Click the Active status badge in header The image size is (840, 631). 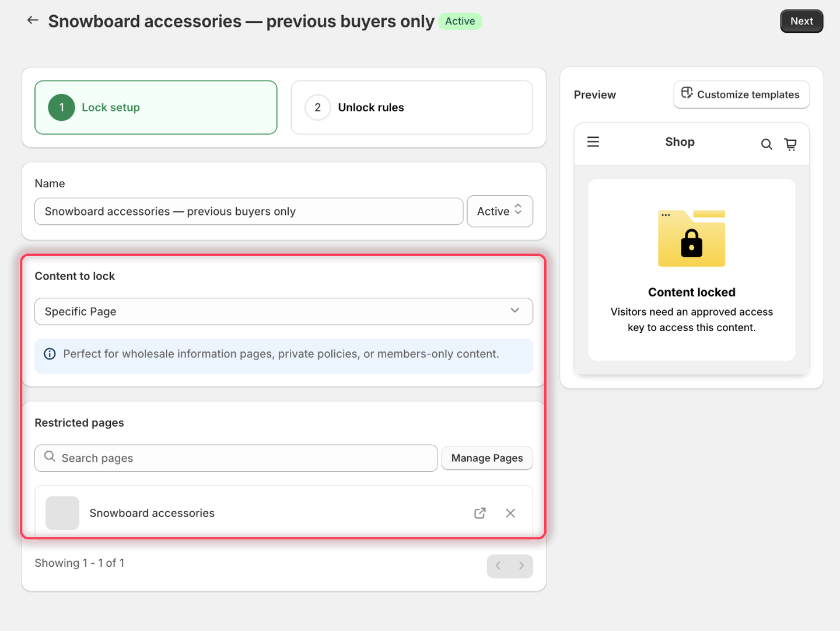(x=460, y=21)
